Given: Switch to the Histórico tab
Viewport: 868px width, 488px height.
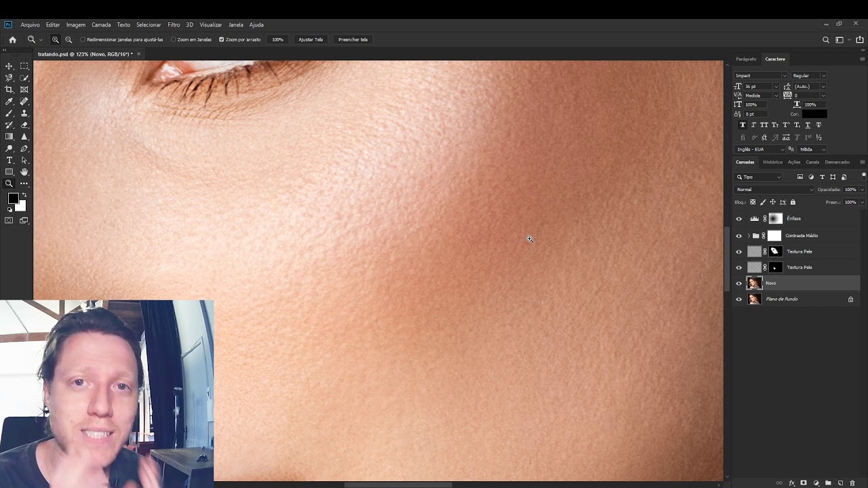Looking at the screenshot, I should pyautogui.click(x=772, y=162).
